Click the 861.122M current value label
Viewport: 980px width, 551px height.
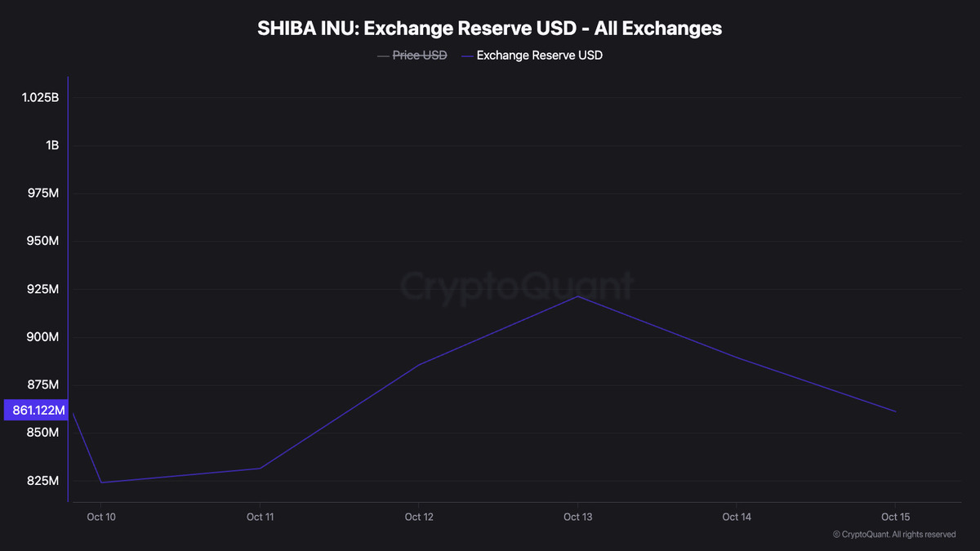coord(35,410)
